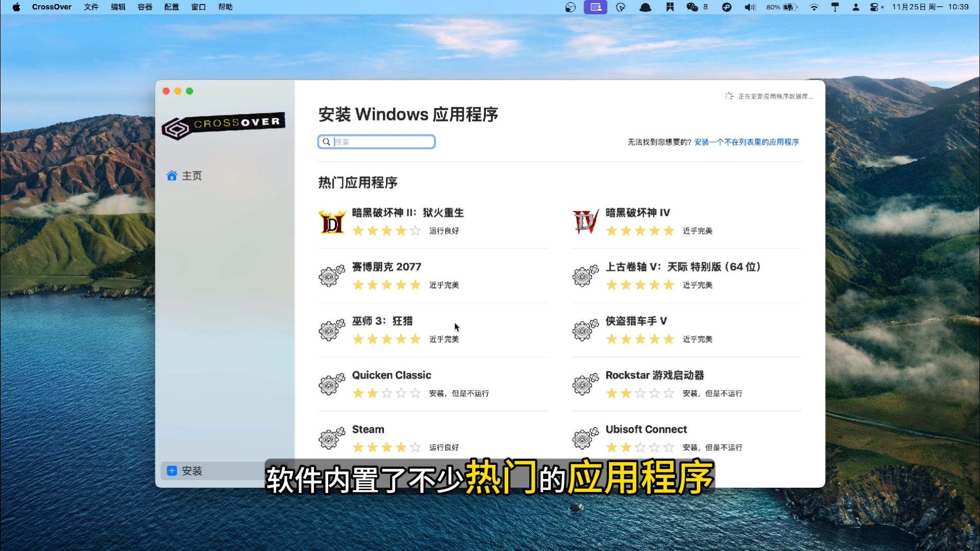Open the CrossOver application menu

pyautogui.click(x=52, y=7)
